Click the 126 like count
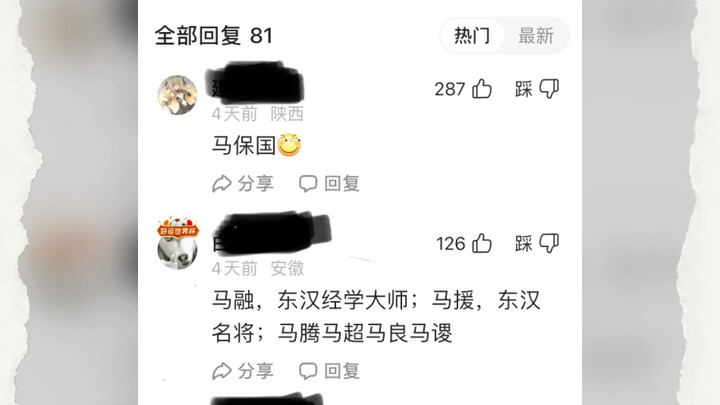This screenshot has height=405, width=720. 451,244
